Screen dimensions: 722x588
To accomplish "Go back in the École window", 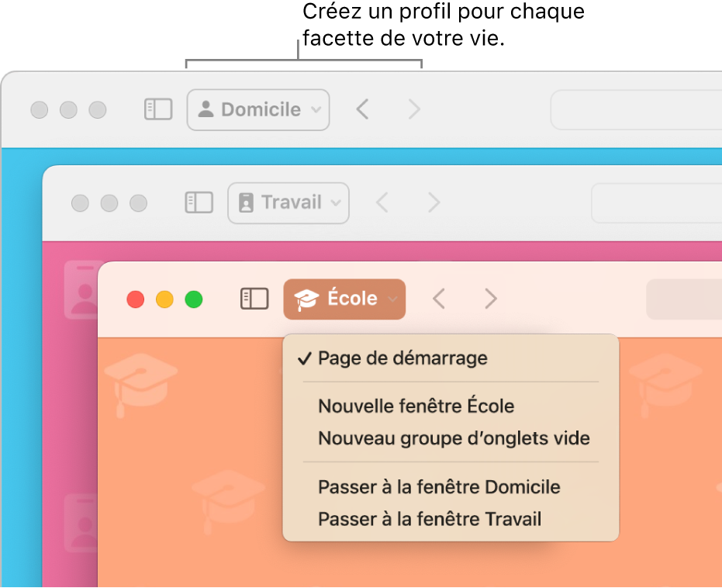I will click(x=439, y=299).
